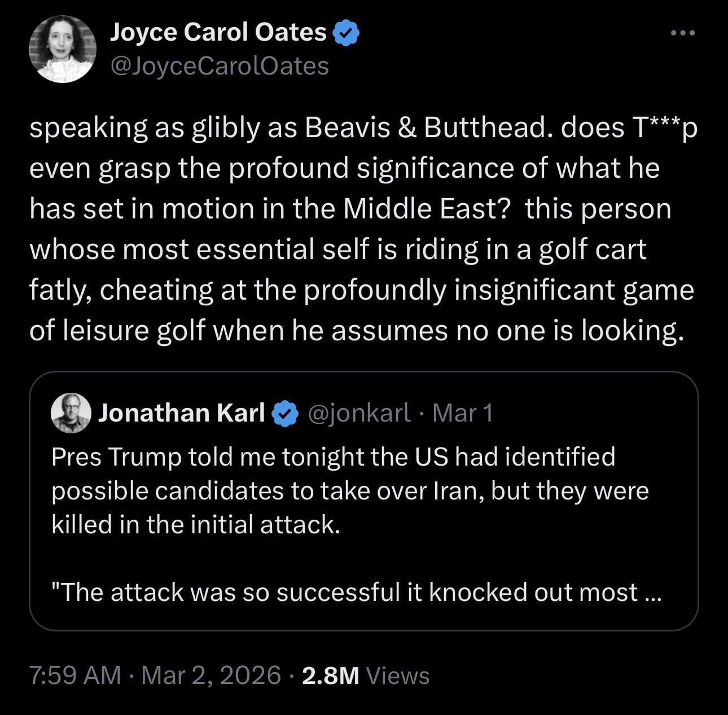Click verified badge beside Jonathan Karl
The height and width of the screenshot is (715, 728).
pyautogui.click(x=286, y=414)
